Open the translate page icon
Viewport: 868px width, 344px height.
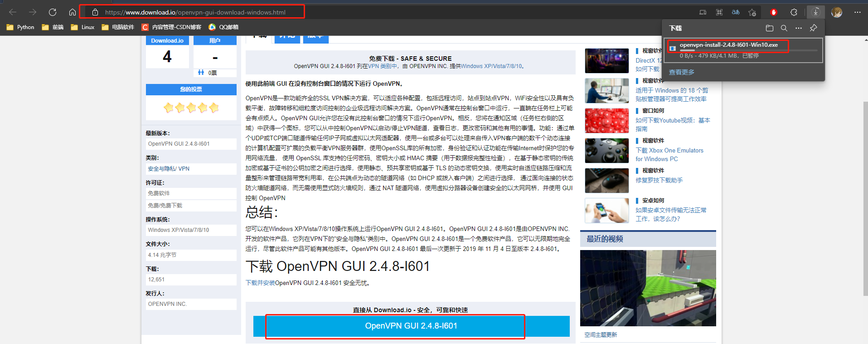[736, 12]
